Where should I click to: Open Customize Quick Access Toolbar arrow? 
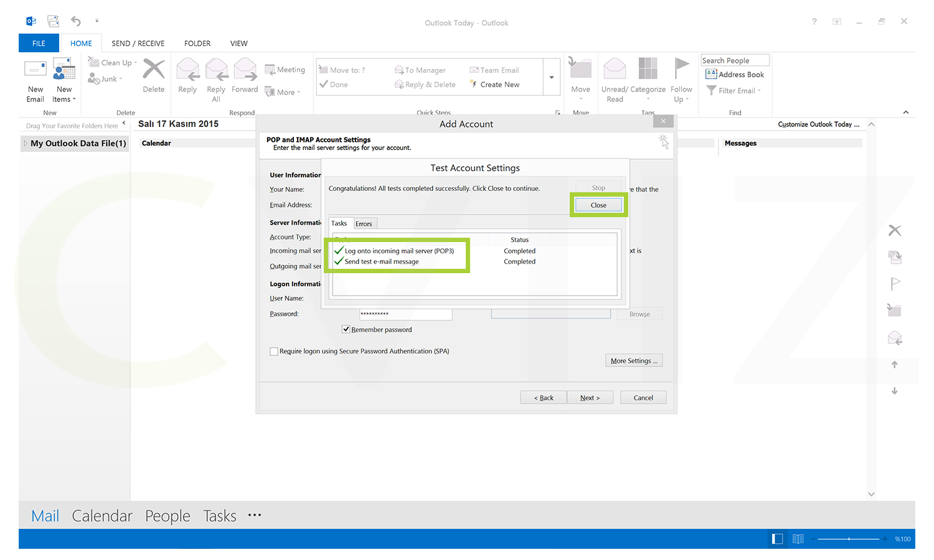(97, 21)
